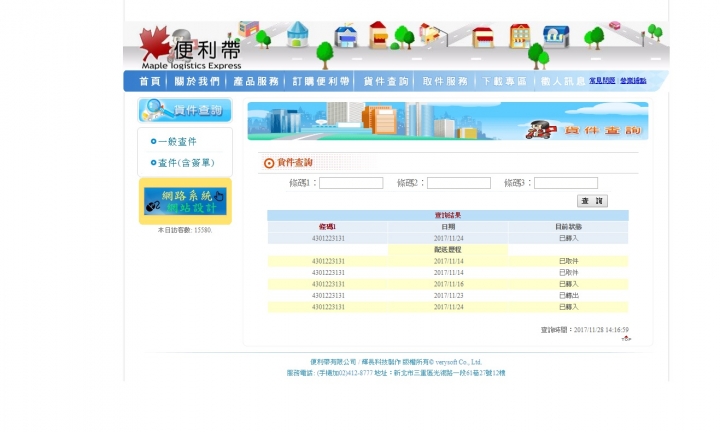Image resolution: width=720 pixels, height=432 pixels.
Task: Click the 查詢結果 table title
Action: tap(448, 215)
